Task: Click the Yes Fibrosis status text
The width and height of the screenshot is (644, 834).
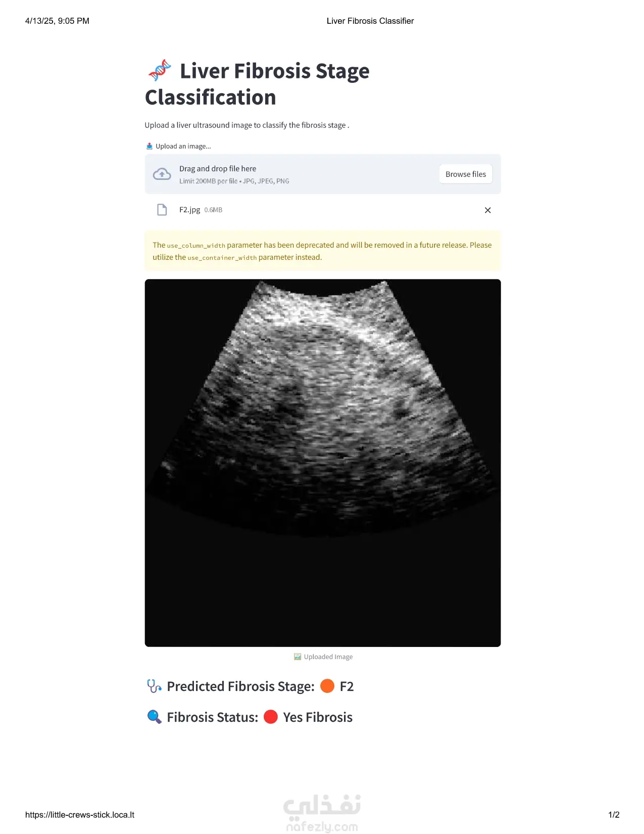Action: [318, 717]
